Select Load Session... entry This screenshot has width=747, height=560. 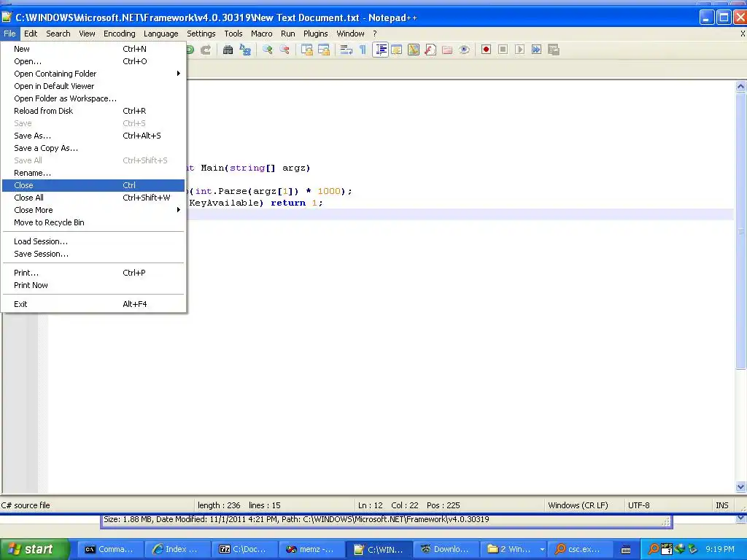93,241
